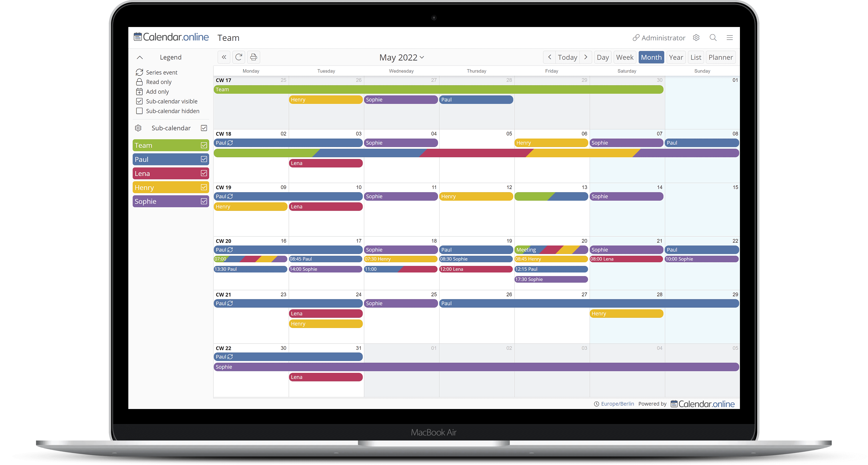Switch to the Week view tab
Viewport: 868px width, 465px height.
(x=625, y=57)
